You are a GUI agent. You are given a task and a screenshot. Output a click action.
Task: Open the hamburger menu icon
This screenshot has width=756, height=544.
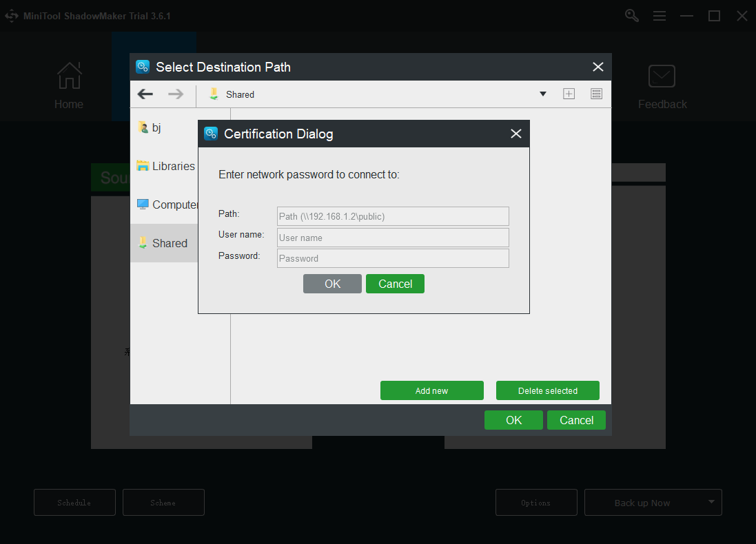coord(660,16)
